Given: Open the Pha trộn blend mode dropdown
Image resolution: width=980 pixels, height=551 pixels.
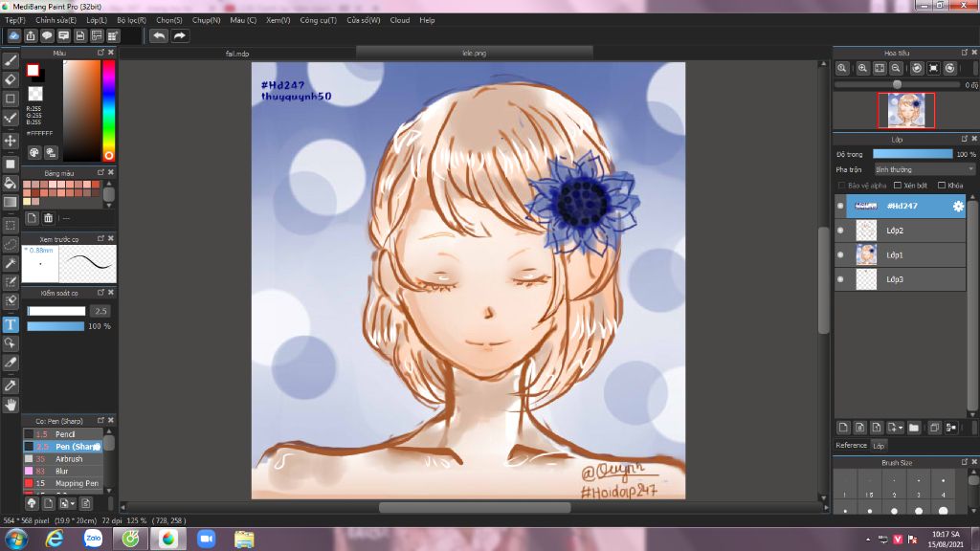Looking at the screenshot, I should click(924, 169).
